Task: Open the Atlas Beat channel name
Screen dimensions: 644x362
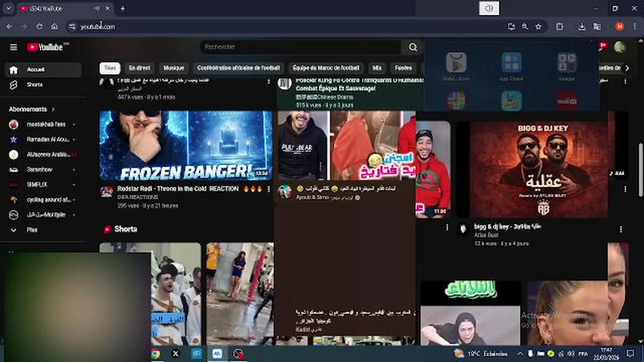Action: 486,235
